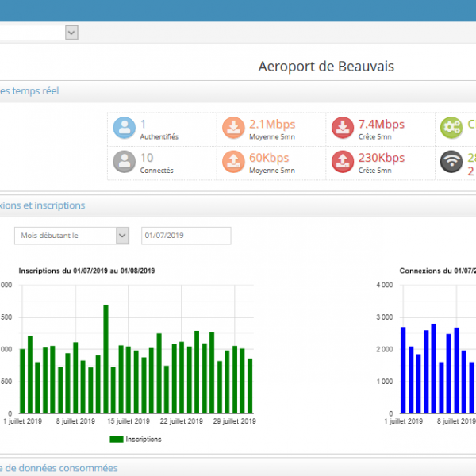Click the '3 000' axis value on Connexions chart
Image resolution: width=476 pixels, height=476 pixels.
[x=385, y=317]
